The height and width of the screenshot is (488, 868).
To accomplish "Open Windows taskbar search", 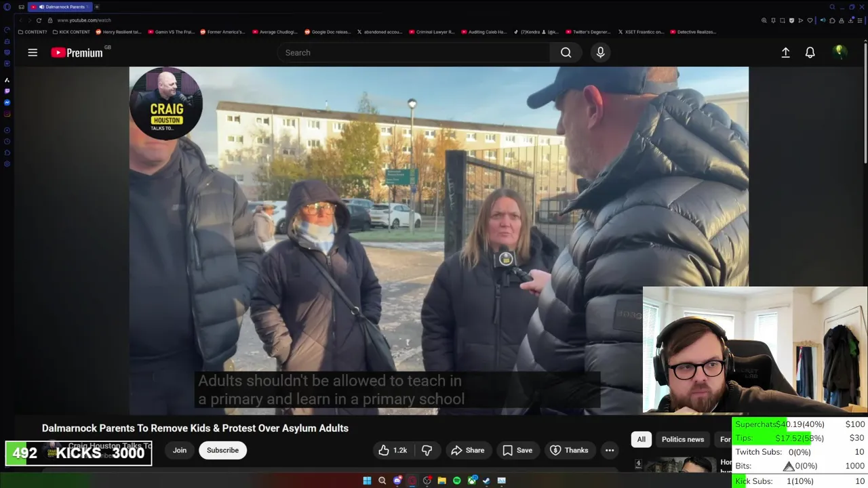I will 382,481.
